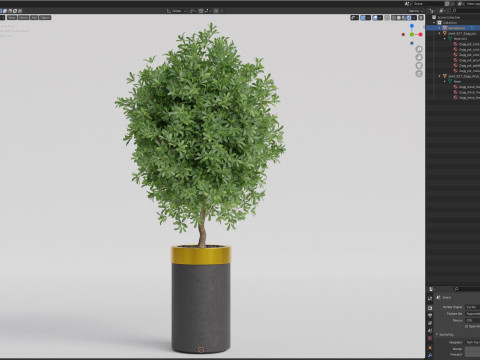This screenshot has width=480, height=360.
Task: Open the Tool properties tab
Action: coord(430,298)
